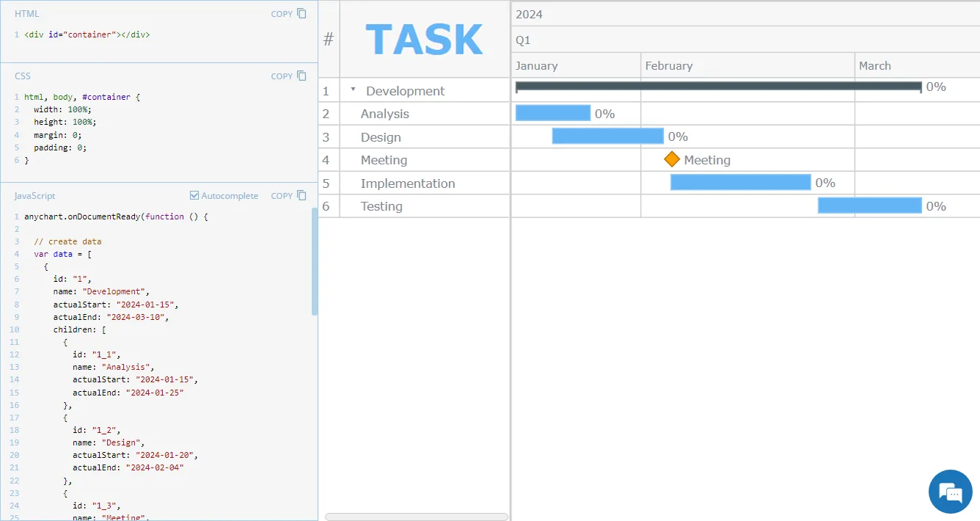The width and height of the screenshot is (980, 521).
Task: Copy the HTML code
Action: [x=288, y=13]
